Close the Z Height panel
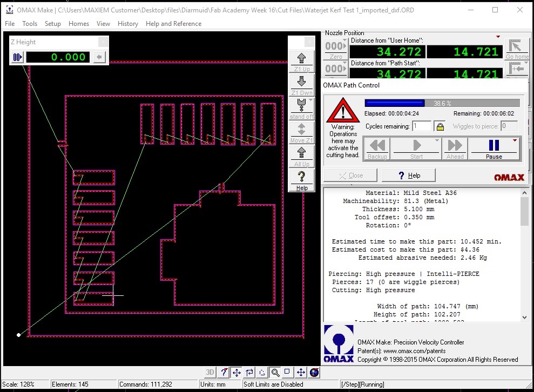This screenshot has height=392, width=534. tap(103, 42)
